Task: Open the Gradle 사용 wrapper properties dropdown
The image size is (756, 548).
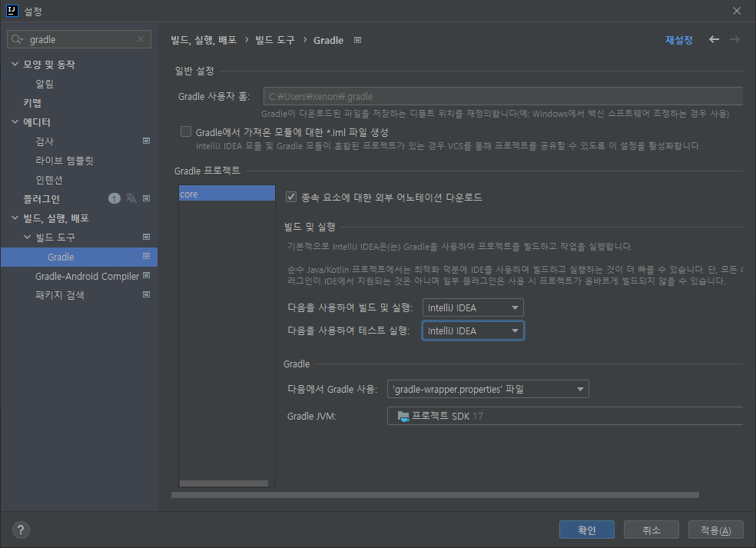Action: [488, 390]
